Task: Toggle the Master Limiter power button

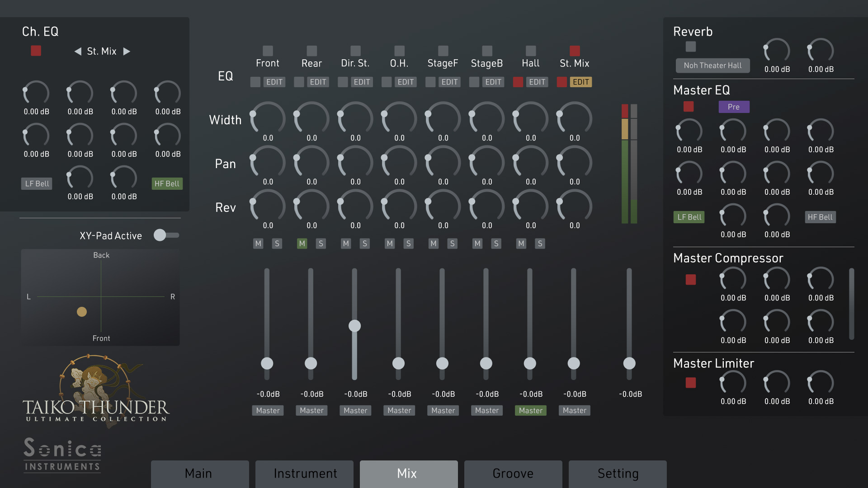Action: 690,383
